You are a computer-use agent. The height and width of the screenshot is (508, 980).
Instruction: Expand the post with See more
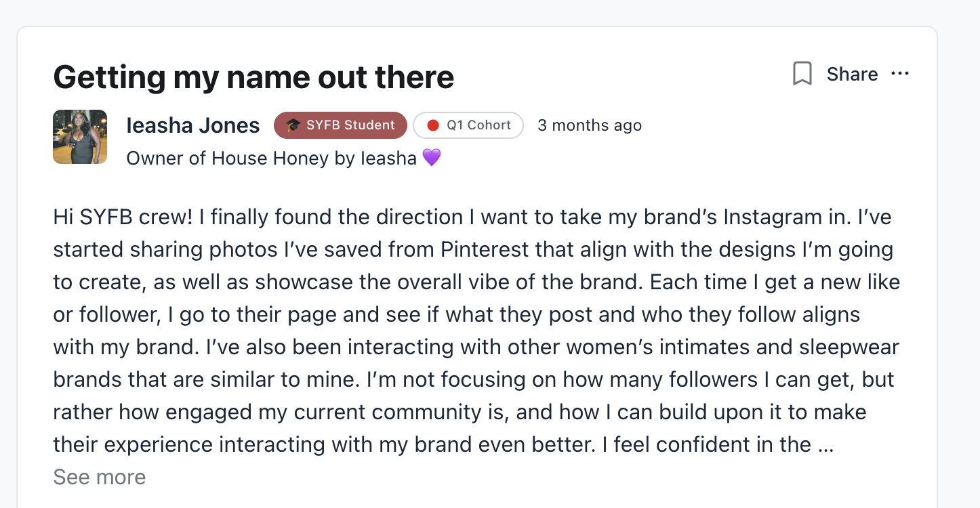[x=100, y=477]
